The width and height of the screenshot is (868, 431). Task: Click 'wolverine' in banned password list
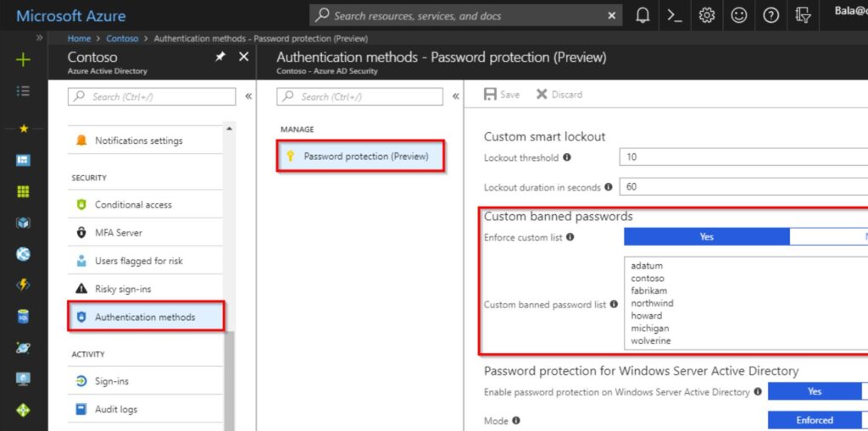tap(650, 340)
